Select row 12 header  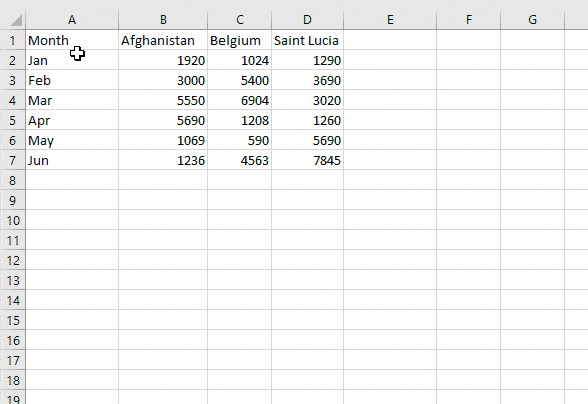pos(13,260)
